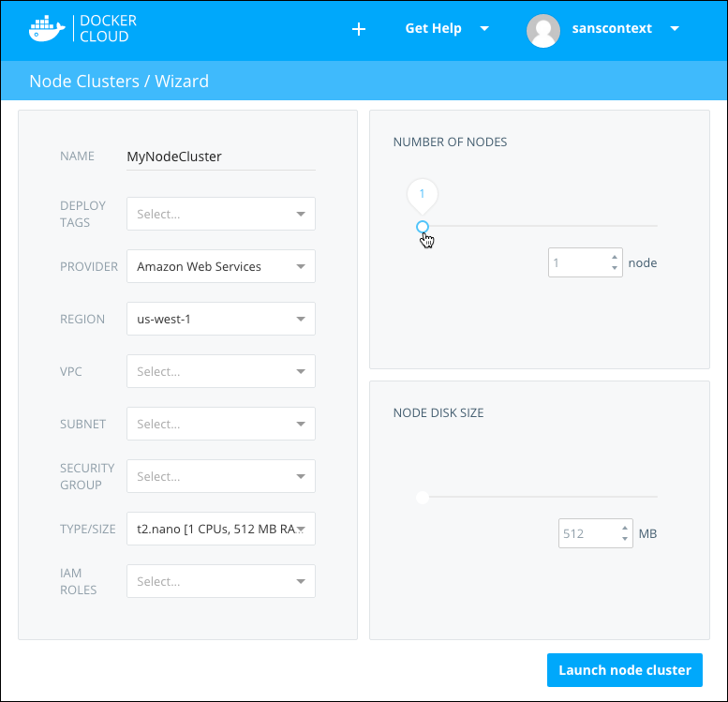
Task: Click Launch node cluster button
Action: (624, 670)
